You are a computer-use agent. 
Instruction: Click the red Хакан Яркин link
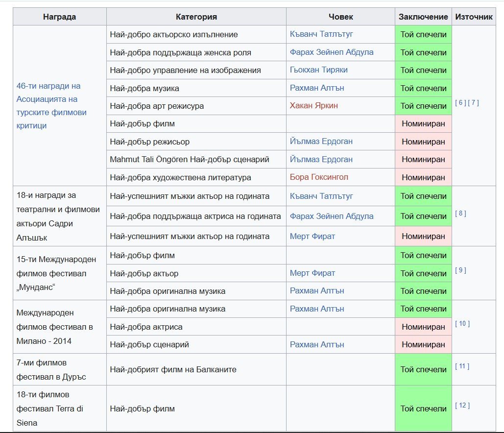[313, 106]
